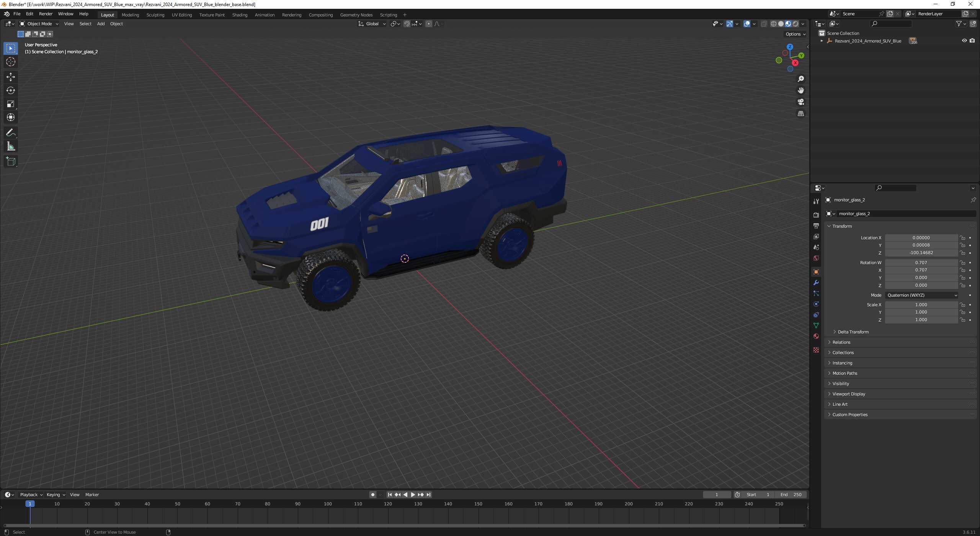The image size is (980, 536).
Task: Open the Texture properties checker tab
Action: coord(816,350)
